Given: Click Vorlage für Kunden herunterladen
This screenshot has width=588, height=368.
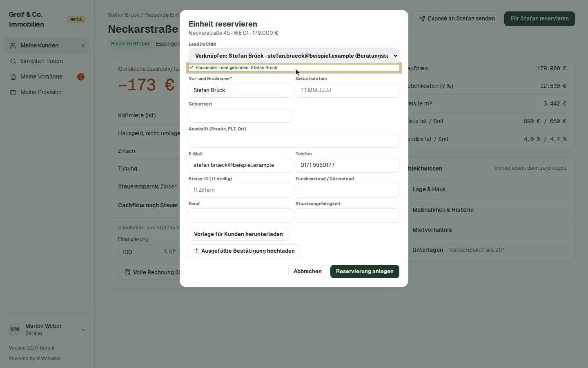Looking at the screenshot, I should point(238,234).
